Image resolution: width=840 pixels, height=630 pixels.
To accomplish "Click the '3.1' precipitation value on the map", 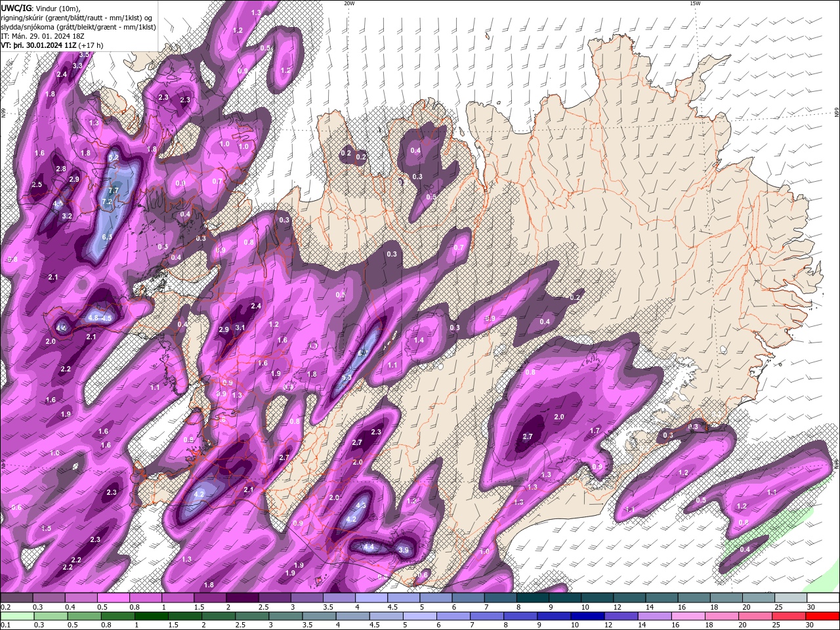I will tap(240, 327).
